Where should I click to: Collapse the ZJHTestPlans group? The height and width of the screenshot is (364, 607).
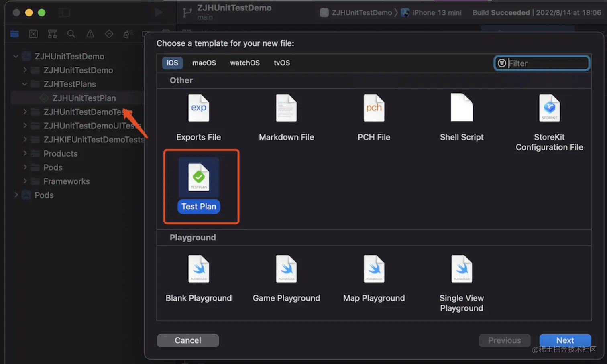(x=25, y=84)
